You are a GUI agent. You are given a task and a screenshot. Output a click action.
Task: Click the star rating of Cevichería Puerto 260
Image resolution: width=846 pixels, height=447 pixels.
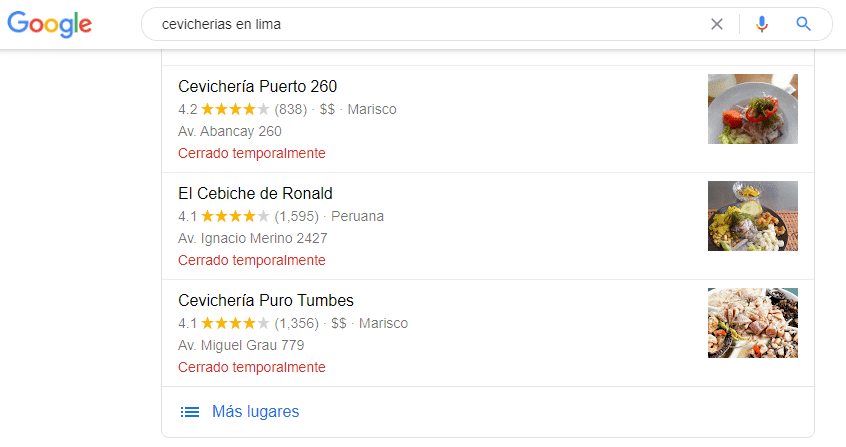pos(235,109)
